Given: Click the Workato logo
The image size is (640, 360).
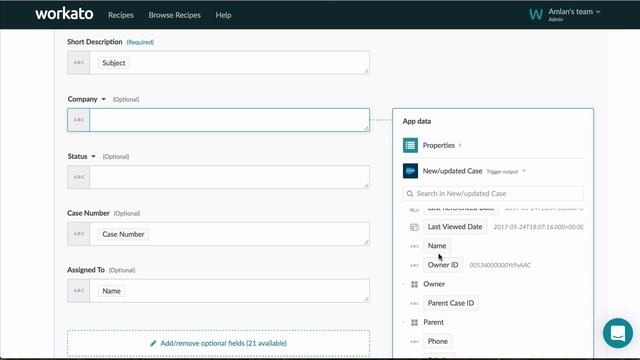Looking at the screenshot, I should click(x=64, y=14).
